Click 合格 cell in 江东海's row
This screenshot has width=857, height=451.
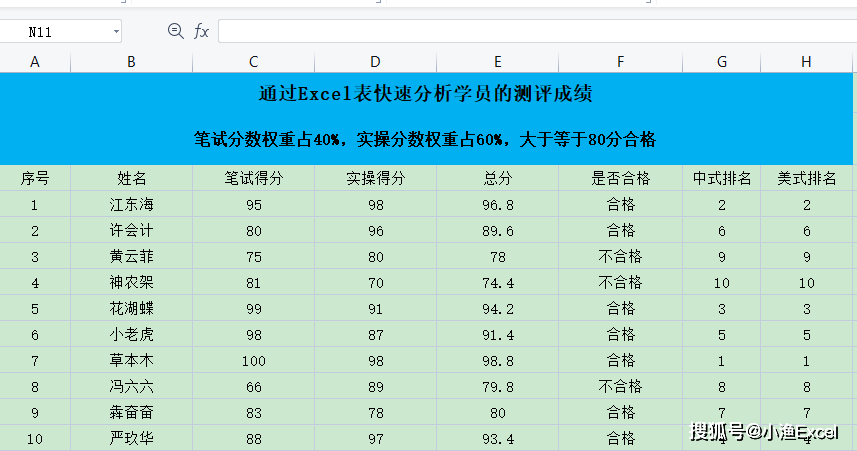620,204
